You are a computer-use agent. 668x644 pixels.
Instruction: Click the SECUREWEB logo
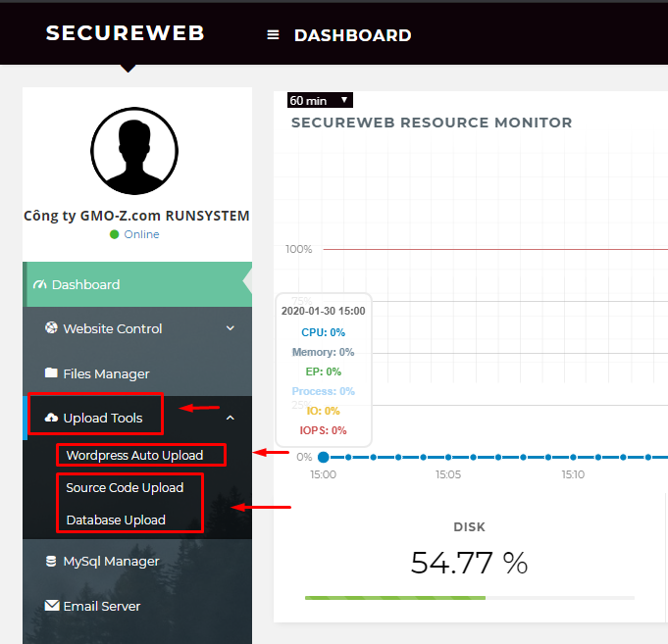pyautogui.click(x=126, y=32)
